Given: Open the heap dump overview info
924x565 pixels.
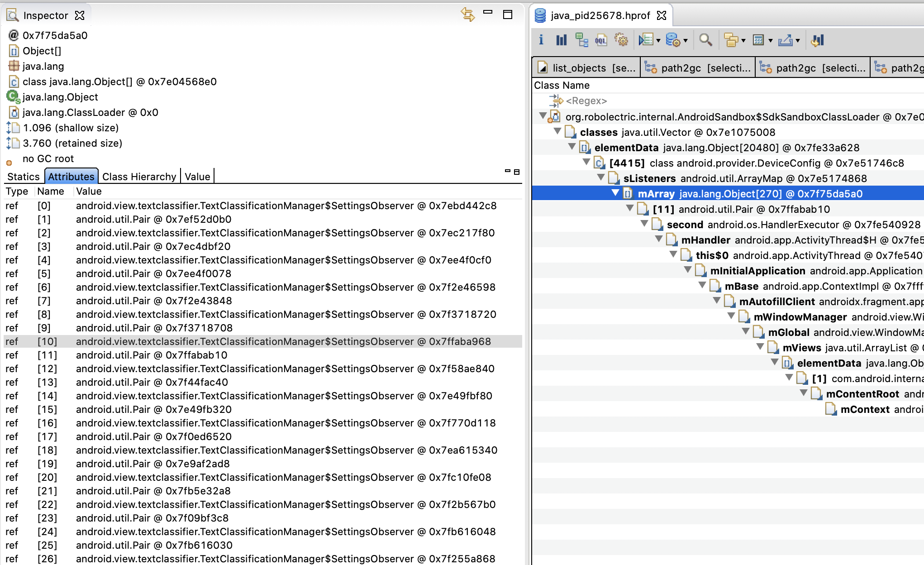Looking at the screenshot, I should click(x=541, y=40).
